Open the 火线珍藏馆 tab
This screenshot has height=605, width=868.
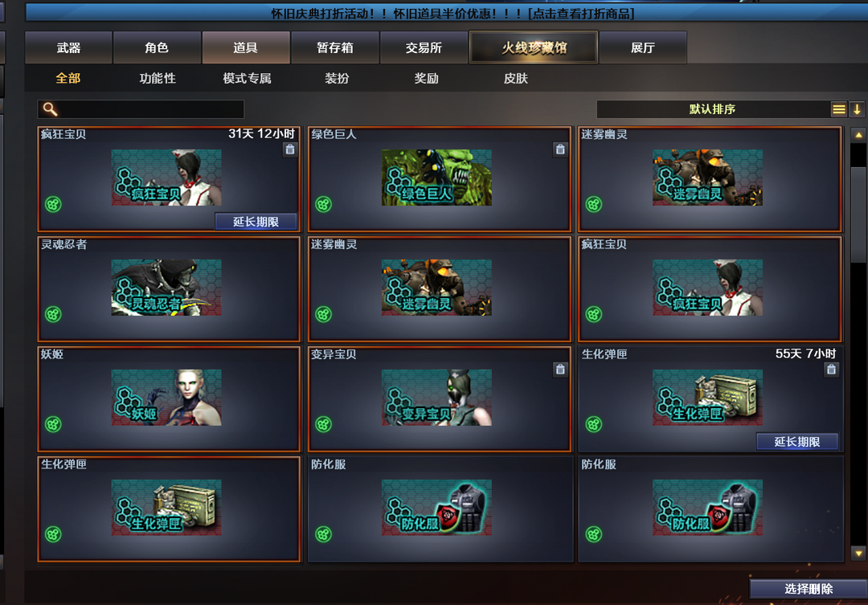534,47
